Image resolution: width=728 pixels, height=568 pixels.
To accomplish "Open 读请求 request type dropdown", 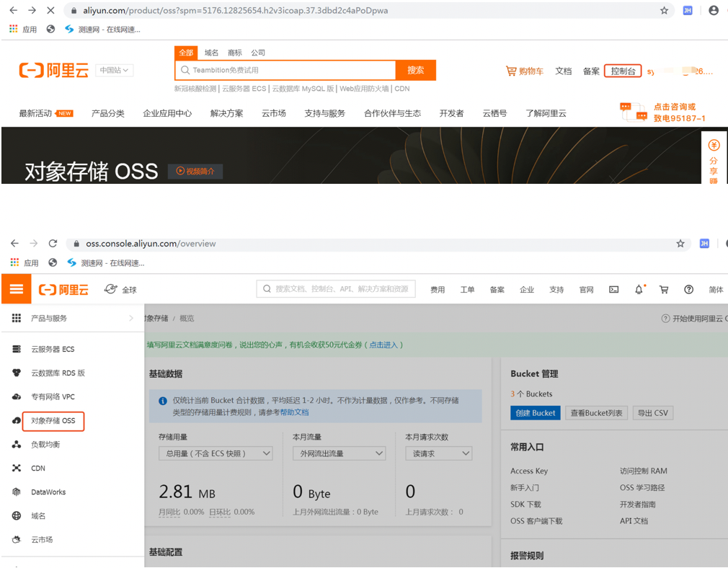I will tap(439, 453).
